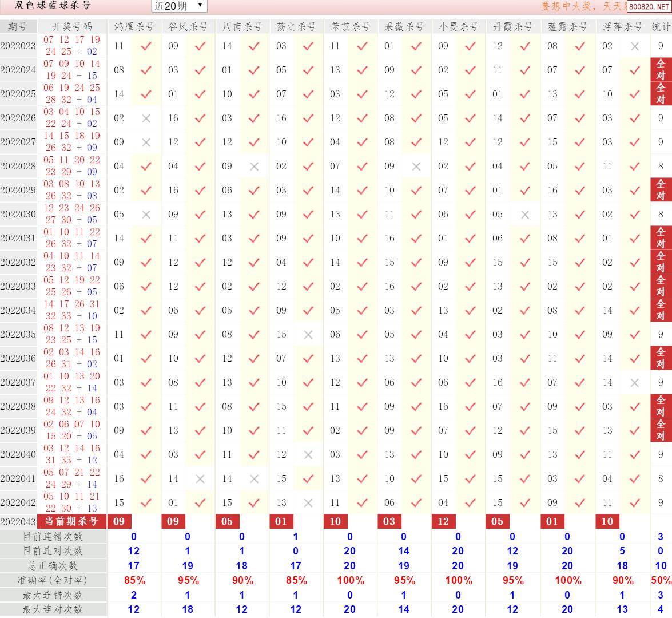
Task: Click the 期号 column header
Action: pos(18,26)
